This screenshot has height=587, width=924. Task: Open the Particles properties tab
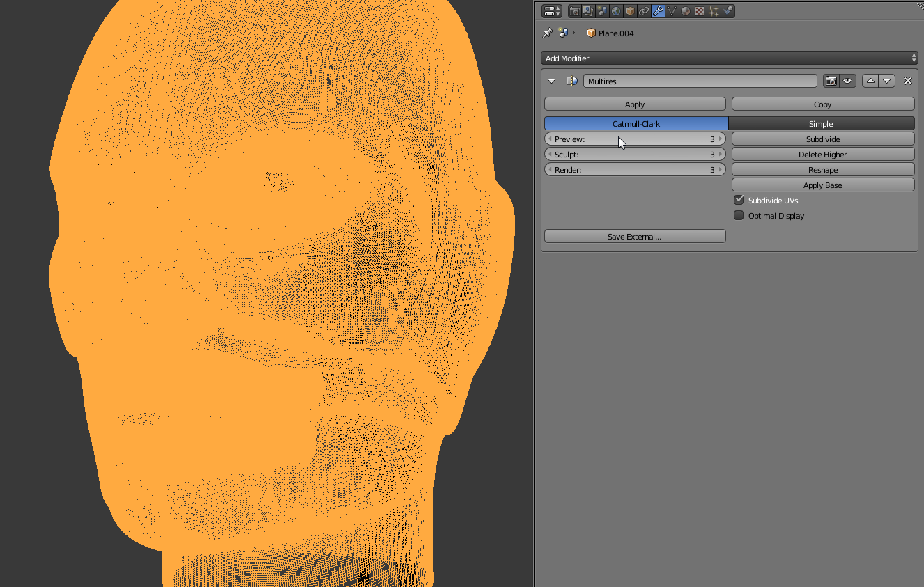click(714, 11)
